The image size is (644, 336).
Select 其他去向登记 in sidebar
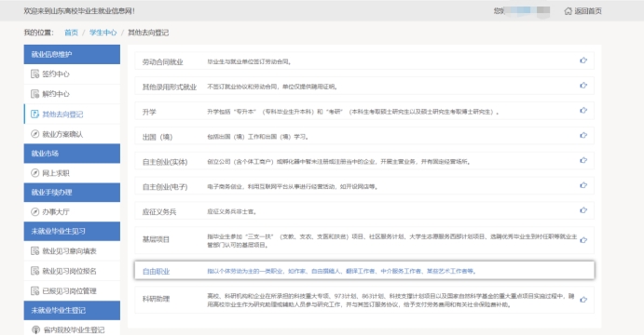62,114
